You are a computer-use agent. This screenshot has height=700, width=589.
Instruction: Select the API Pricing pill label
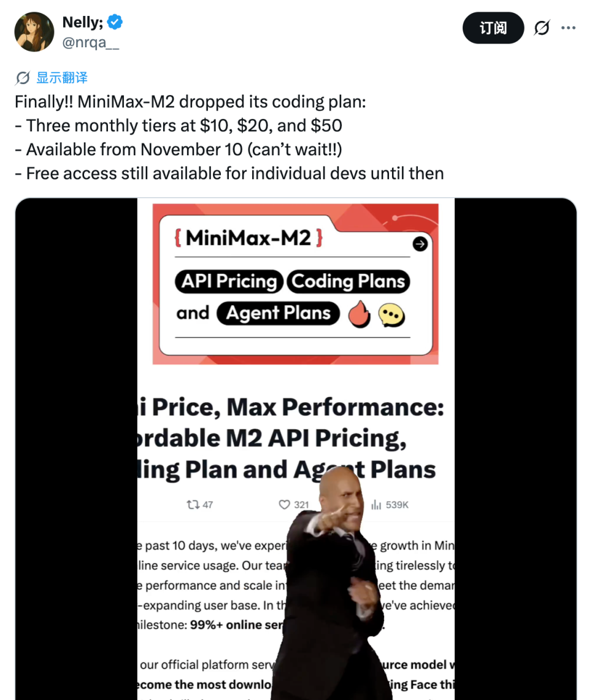pos(229,281)
